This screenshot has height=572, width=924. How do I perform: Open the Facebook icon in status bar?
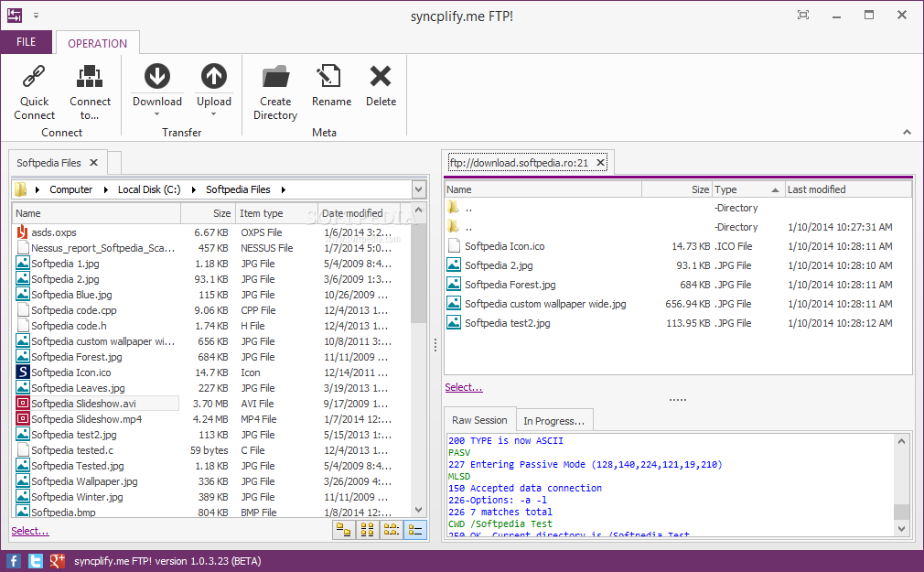click(14, 560)
